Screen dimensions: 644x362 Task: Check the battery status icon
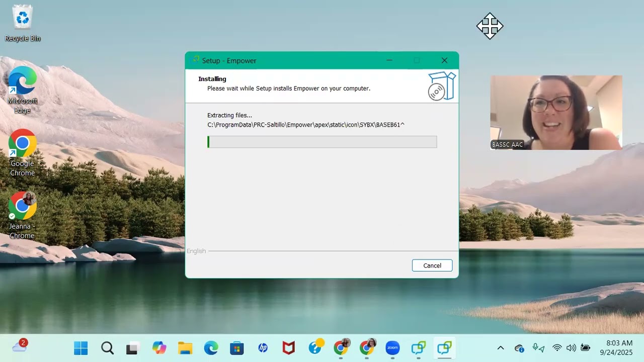click(585, 348)
